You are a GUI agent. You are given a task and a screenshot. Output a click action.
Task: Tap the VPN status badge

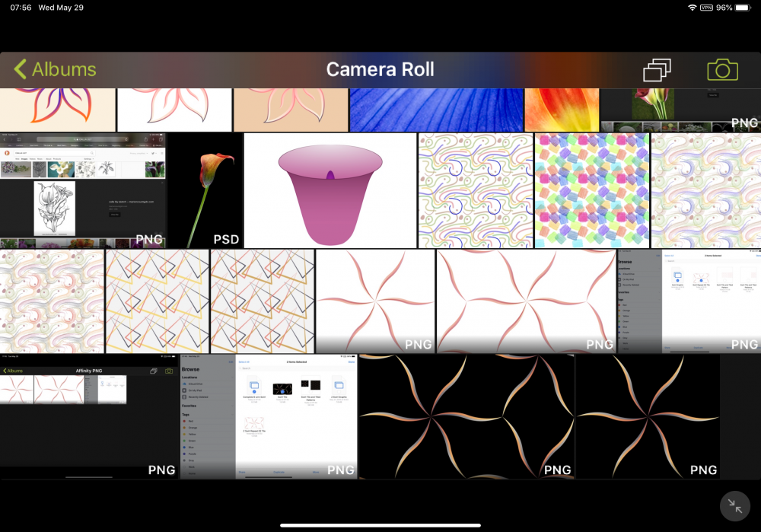click(706, 8)
